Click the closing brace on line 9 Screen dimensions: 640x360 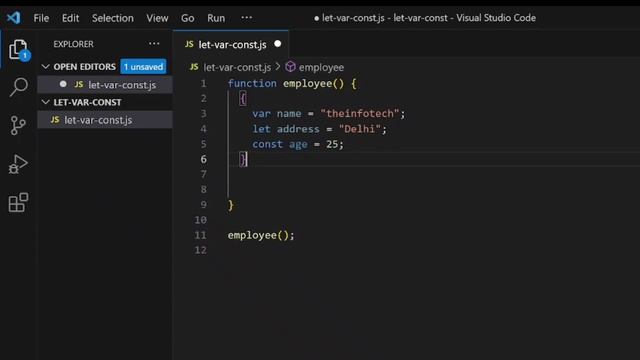pos(231,205)
